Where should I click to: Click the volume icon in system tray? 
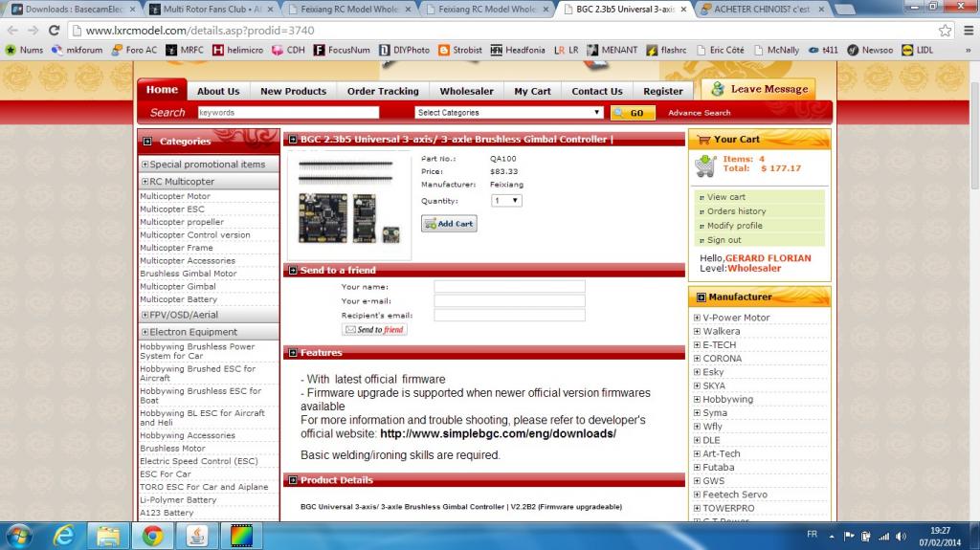pos(901,537)
